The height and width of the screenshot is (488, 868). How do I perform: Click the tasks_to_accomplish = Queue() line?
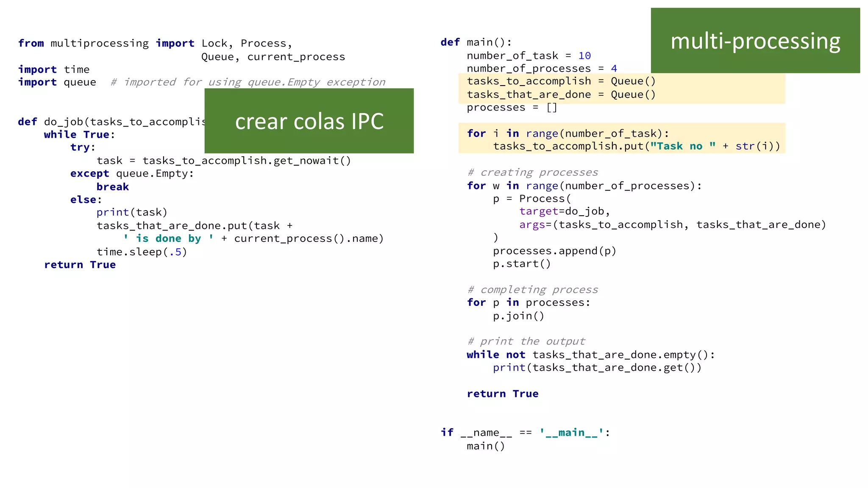[x=561, y=81]
